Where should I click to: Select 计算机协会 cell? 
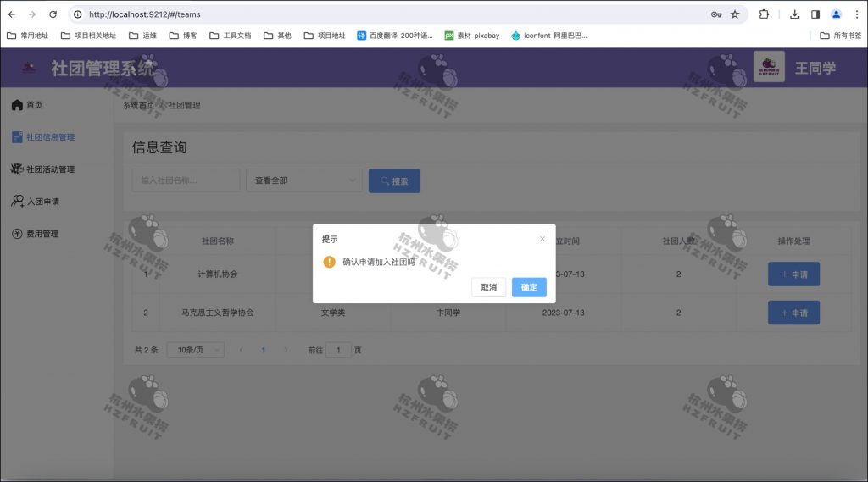[x=218, y=274]
